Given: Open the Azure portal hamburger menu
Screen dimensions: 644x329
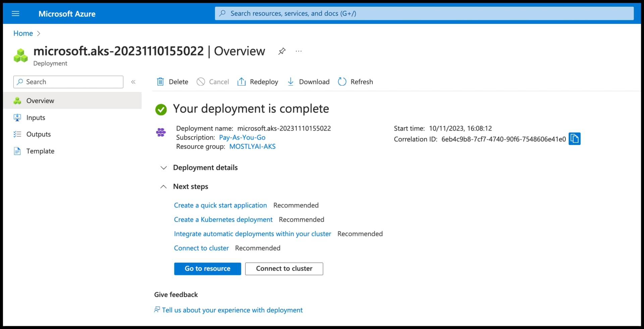Looking at the screenshot, I should pos(16,13).
